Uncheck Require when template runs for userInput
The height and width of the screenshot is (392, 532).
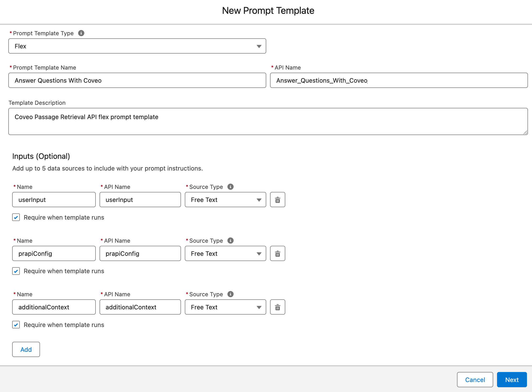tap(16, 217)
